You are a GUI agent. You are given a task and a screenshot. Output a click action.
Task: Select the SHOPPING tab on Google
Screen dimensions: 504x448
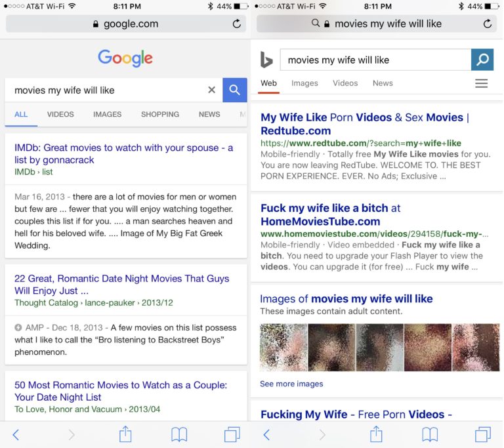(159, 114)
